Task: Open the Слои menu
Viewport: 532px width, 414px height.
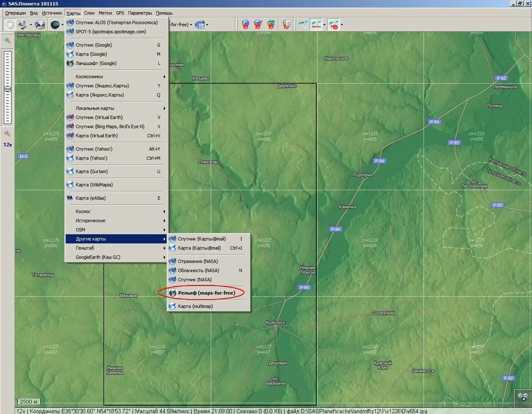Action: [89, 13]
